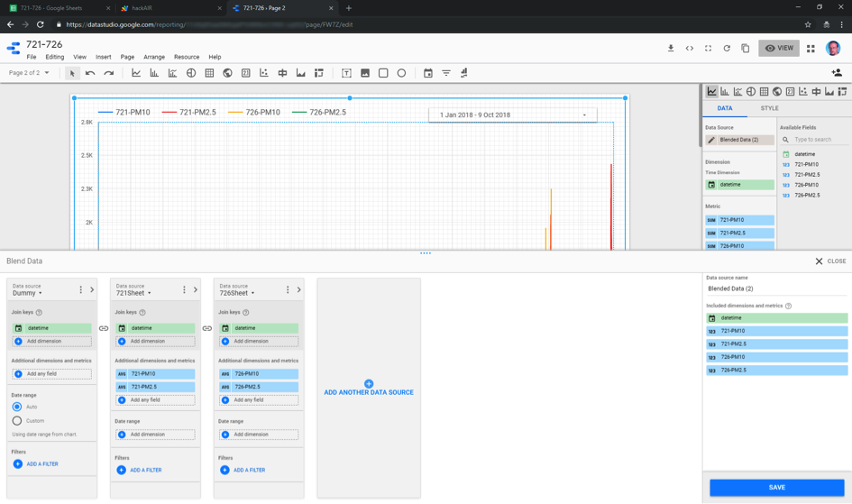
Task: Expand the 721Sheet source panel chevron
Action: click(196, 290)
